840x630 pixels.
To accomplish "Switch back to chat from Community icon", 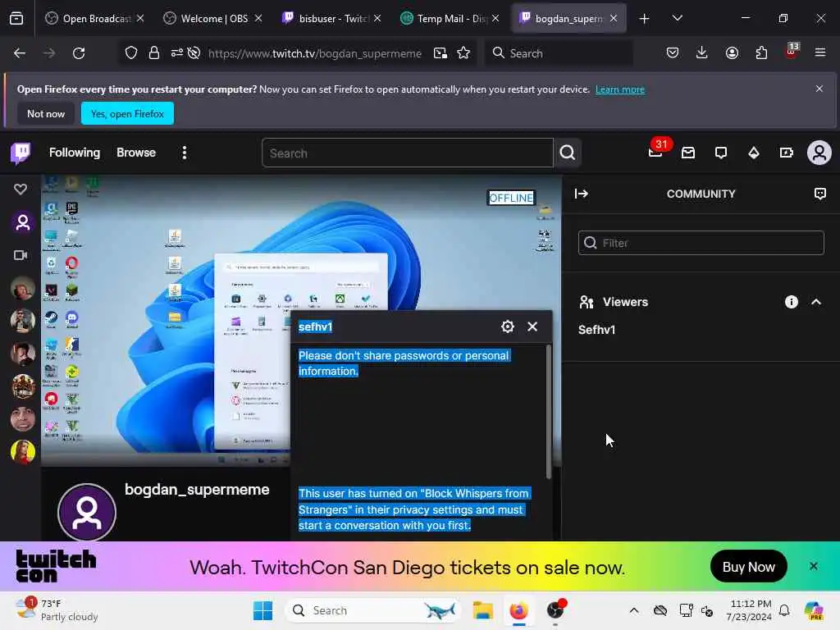I will click(x=819, y=194).
